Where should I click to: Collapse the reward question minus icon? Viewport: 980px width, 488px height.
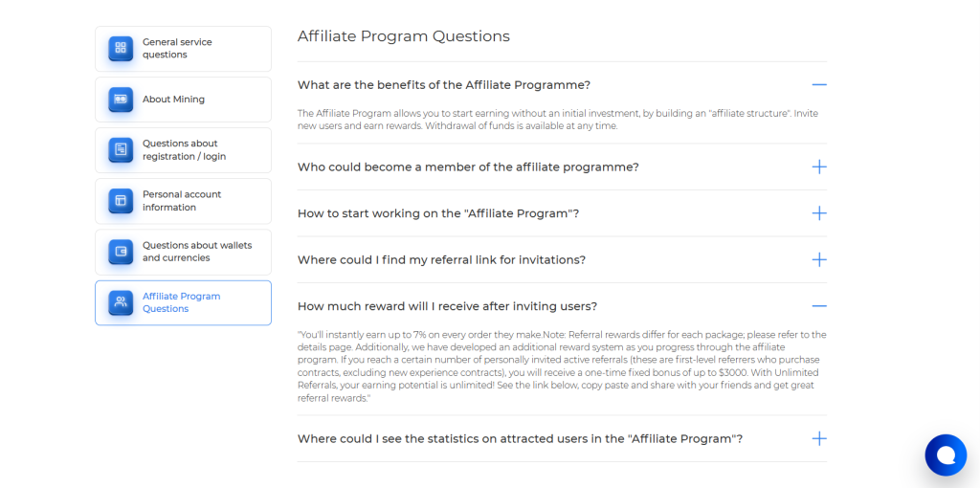coord(818,306)
